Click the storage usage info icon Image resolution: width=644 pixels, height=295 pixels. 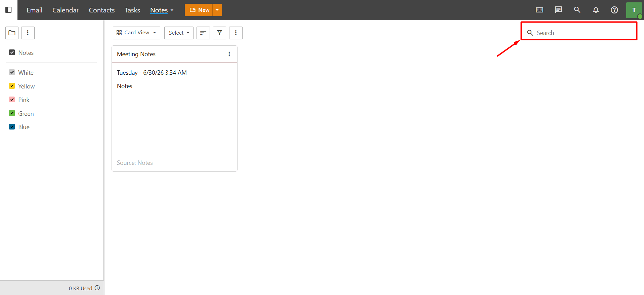click(97, 288)
